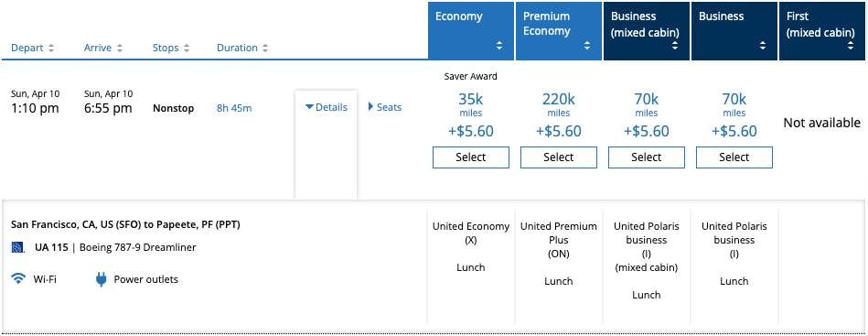The image size is (868, 336).
Task: Click the Arrive column sort arrows icon
Action: 120,49
